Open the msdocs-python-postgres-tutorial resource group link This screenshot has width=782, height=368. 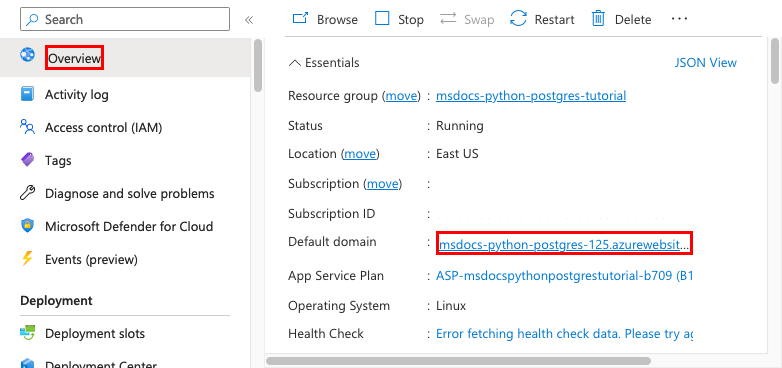coord(531,95)
